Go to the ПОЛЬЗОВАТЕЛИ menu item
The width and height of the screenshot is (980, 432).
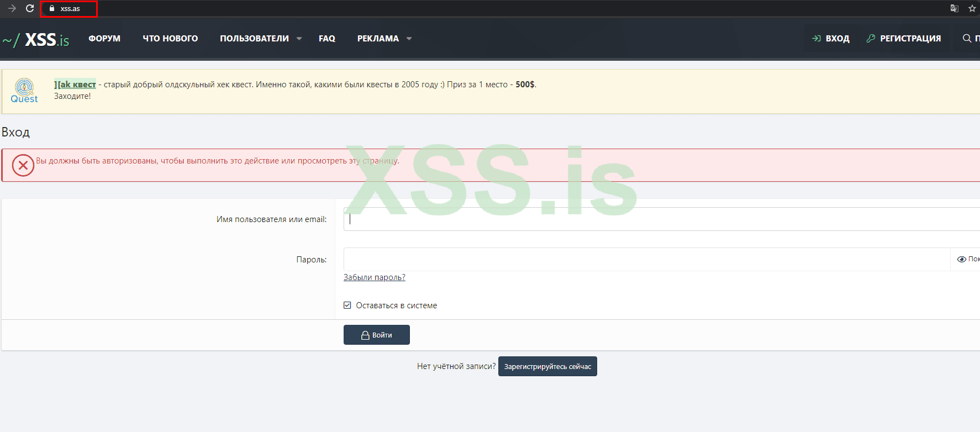tap(254, 38)
